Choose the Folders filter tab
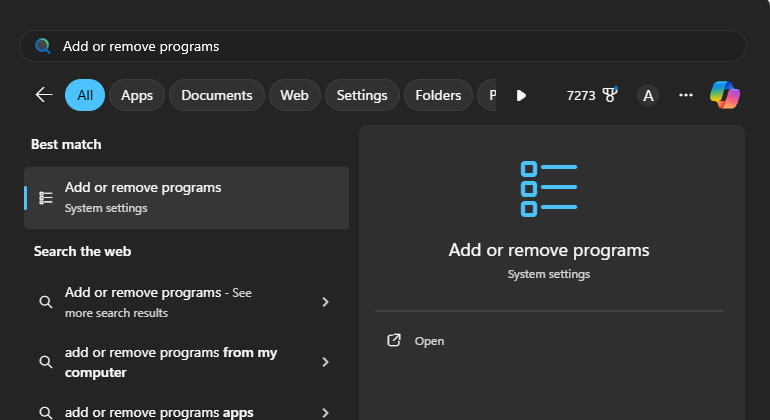770x420 pixels. [438, 95]
